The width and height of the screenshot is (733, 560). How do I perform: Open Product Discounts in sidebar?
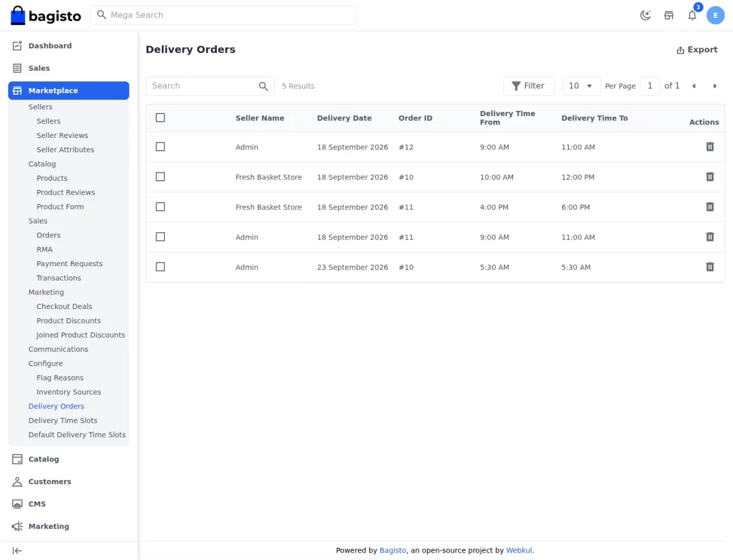point(68,321)
